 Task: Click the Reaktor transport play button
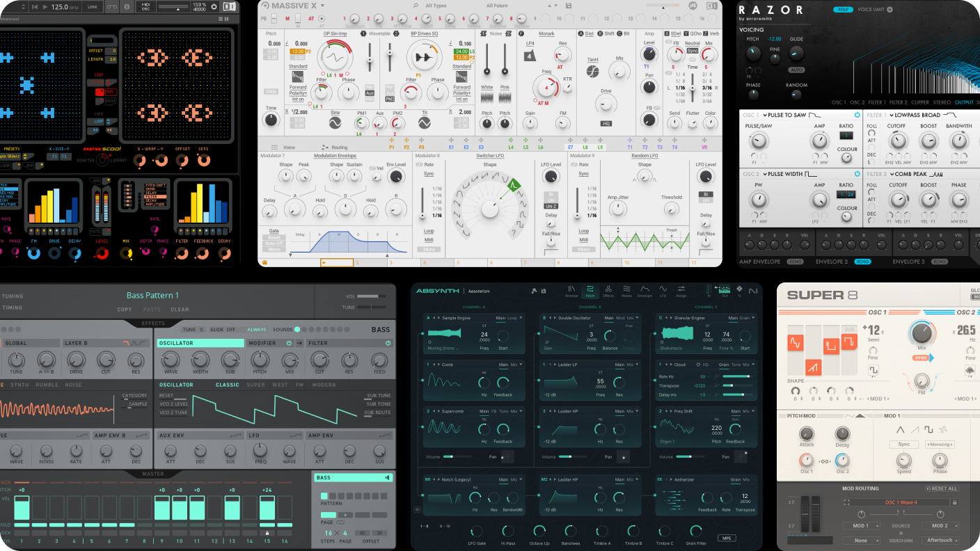click(x=45, y=7)
